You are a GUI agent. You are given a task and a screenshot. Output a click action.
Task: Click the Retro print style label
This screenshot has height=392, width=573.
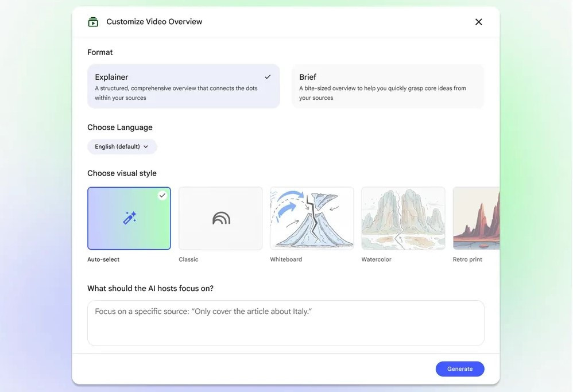tap(467, 259)
